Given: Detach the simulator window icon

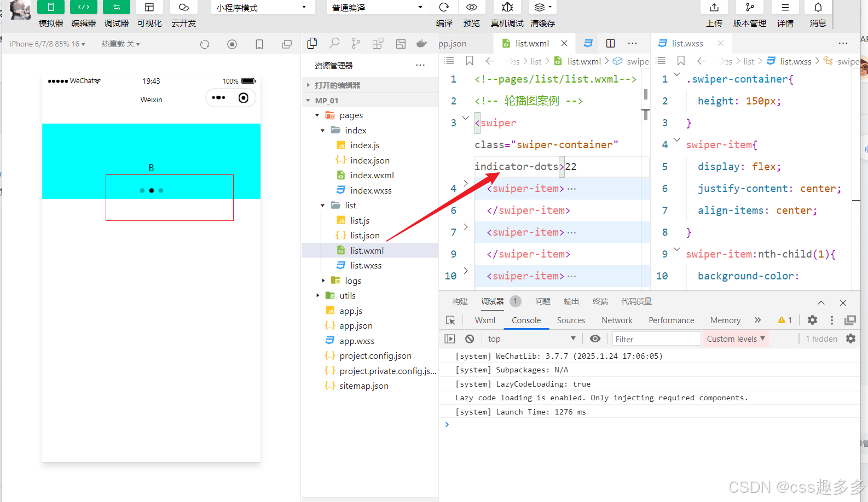Looking at the screenshot, I should coord(287,44).
